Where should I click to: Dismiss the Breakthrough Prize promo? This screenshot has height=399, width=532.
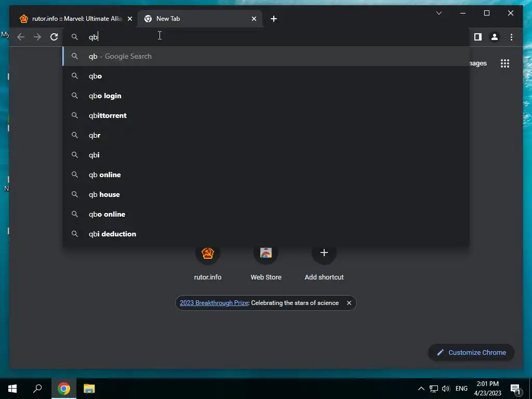coord(349,303)
